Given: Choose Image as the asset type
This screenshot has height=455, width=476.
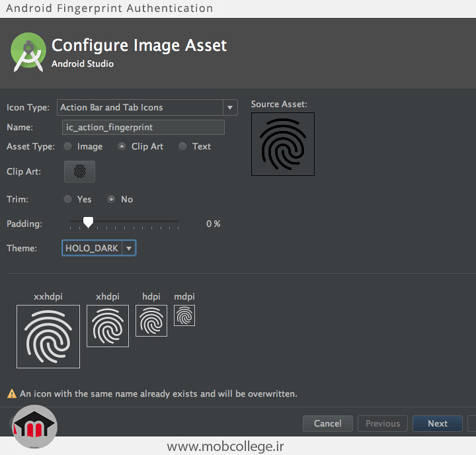Looking at the screenshot, I should 67,147.
